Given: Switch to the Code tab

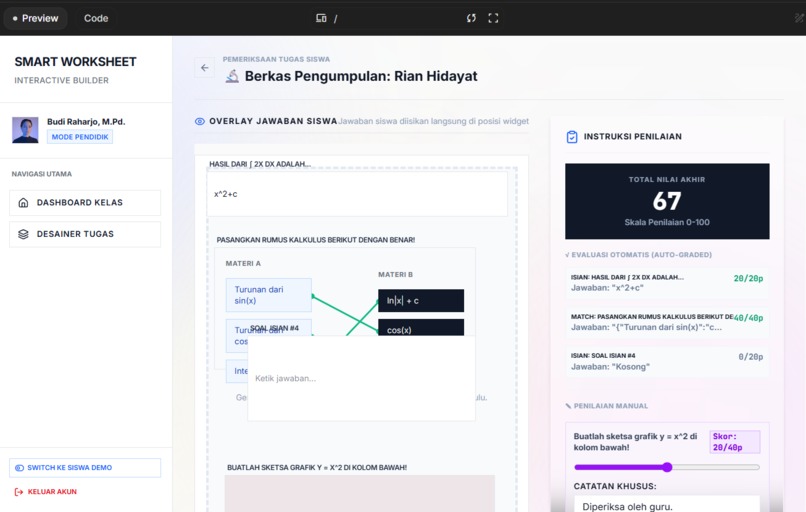Looking at the screenshot, I should 96,19.
